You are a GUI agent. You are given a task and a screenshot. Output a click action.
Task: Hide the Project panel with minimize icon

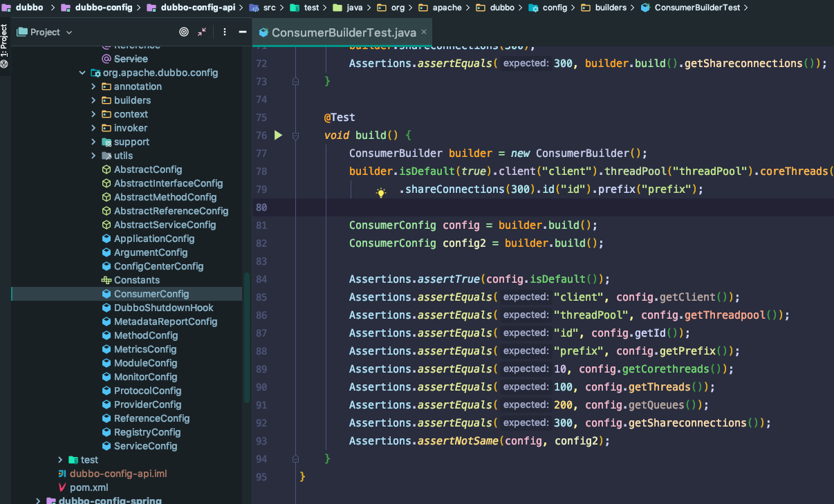[242, 32]
